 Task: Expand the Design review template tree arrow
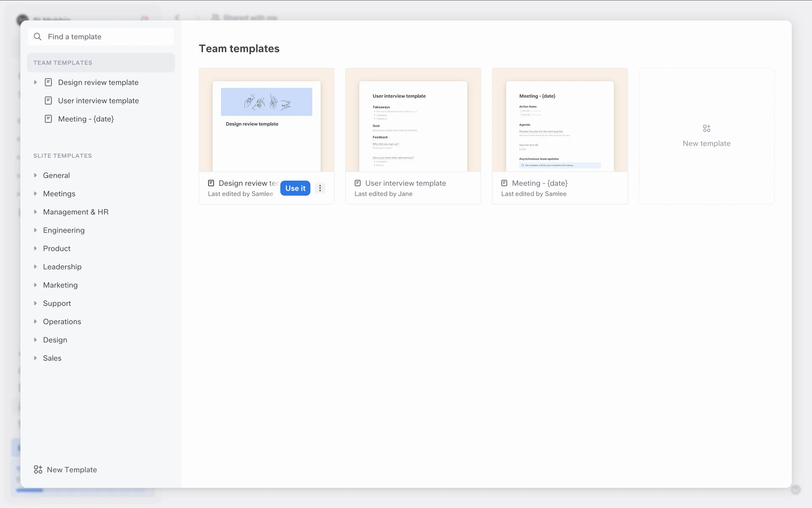[36, 82]
